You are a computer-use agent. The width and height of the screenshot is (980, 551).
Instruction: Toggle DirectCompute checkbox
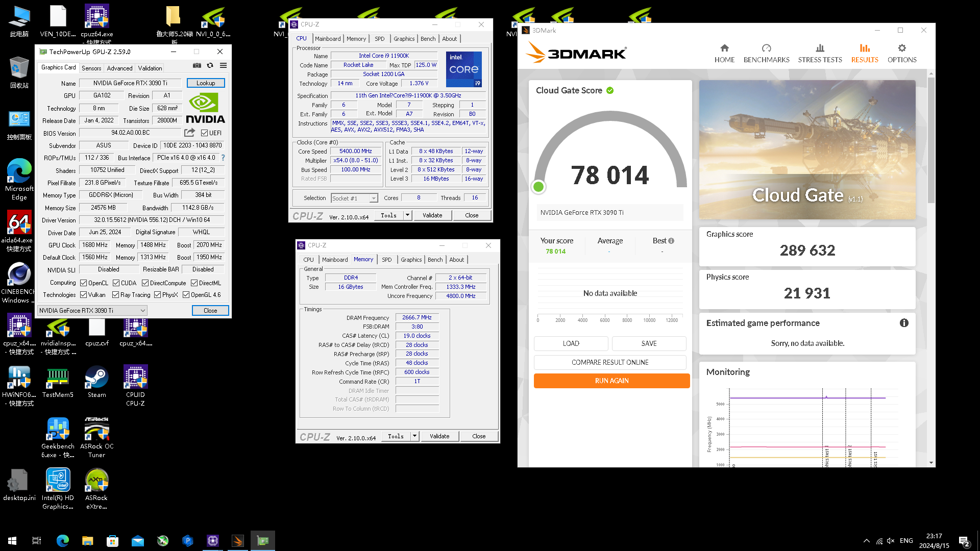pos(145,283)
